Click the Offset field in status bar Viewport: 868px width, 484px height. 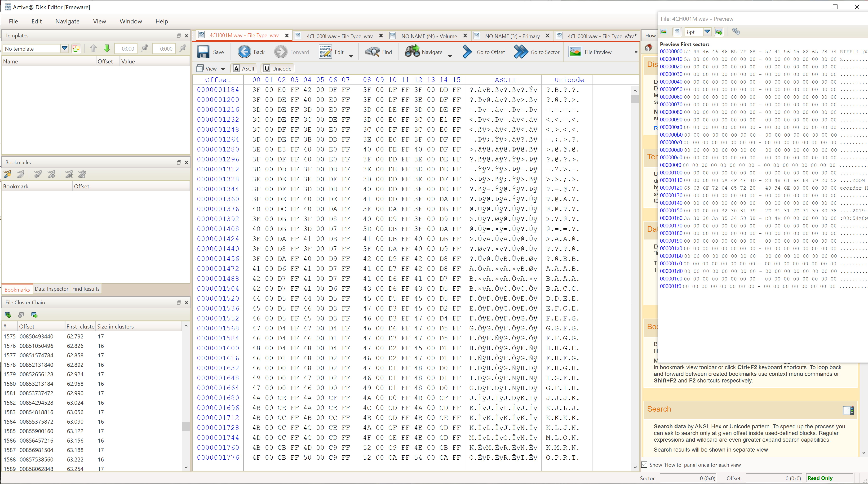coord(774,478)
